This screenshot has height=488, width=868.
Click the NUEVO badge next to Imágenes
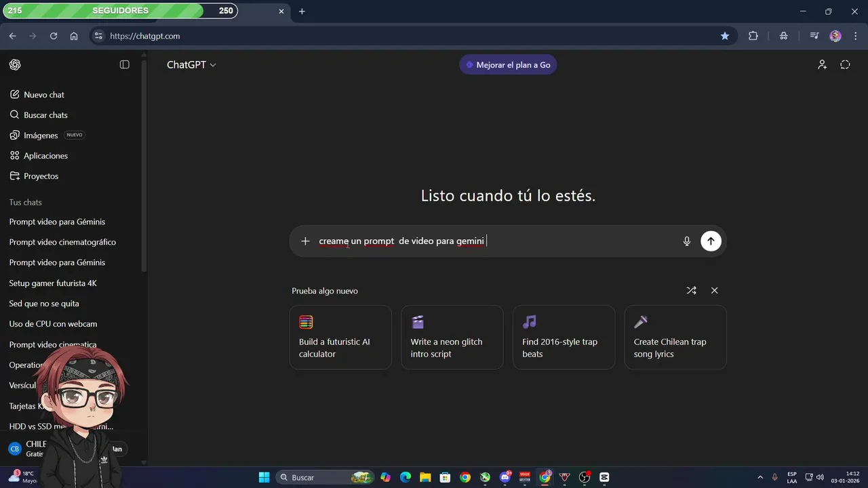pyautogui.click(x=75, y=135)
